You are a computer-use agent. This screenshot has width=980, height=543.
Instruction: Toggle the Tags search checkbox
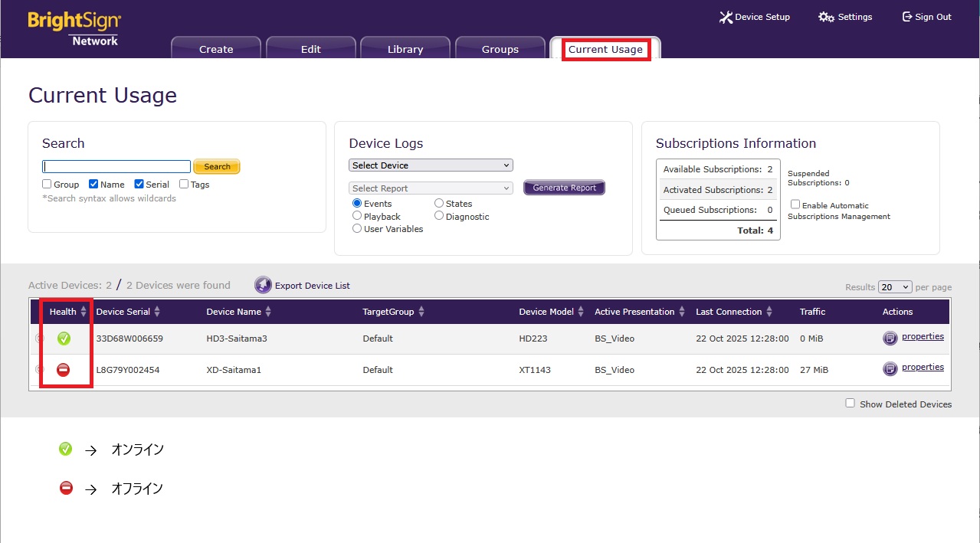pyautogui.click(x=184, y=184)
